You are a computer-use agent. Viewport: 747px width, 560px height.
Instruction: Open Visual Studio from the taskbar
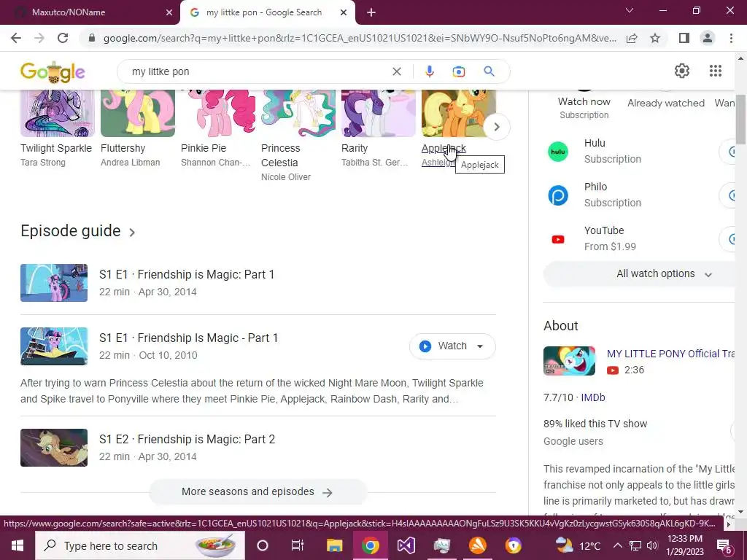click(406, 545)
